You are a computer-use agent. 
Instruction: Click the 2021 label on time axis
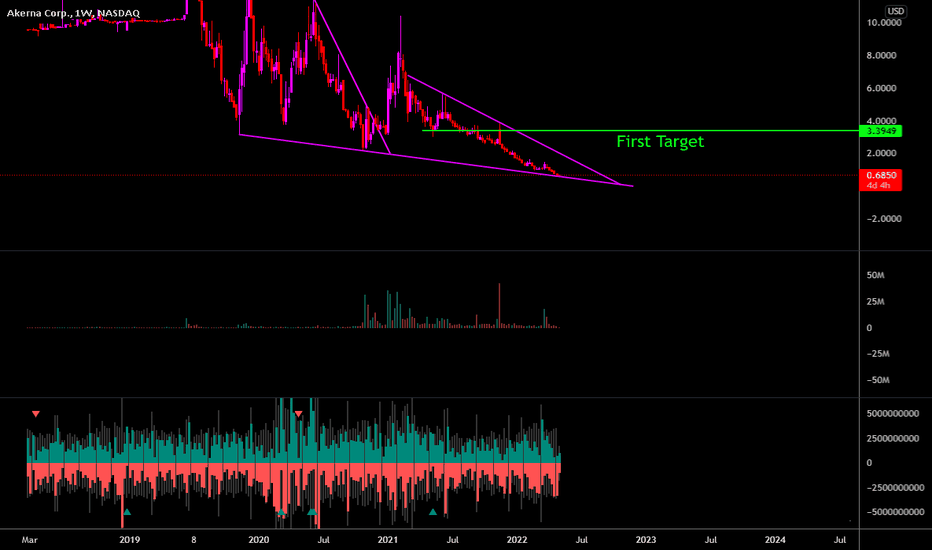(x=388, y=540)
